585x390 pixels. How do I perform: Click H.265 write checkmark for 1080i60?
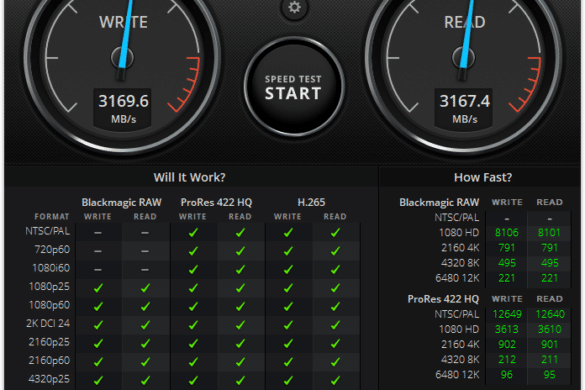pyautogui.click(x=288, y=269)
